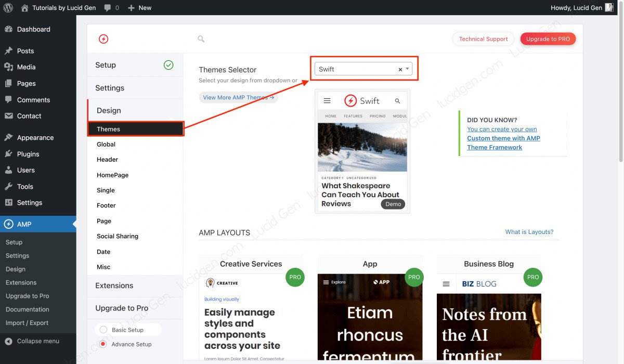Click the hamburger menu in Swift preview
Screen dimensions: 624x364
[x=327, y=101]
